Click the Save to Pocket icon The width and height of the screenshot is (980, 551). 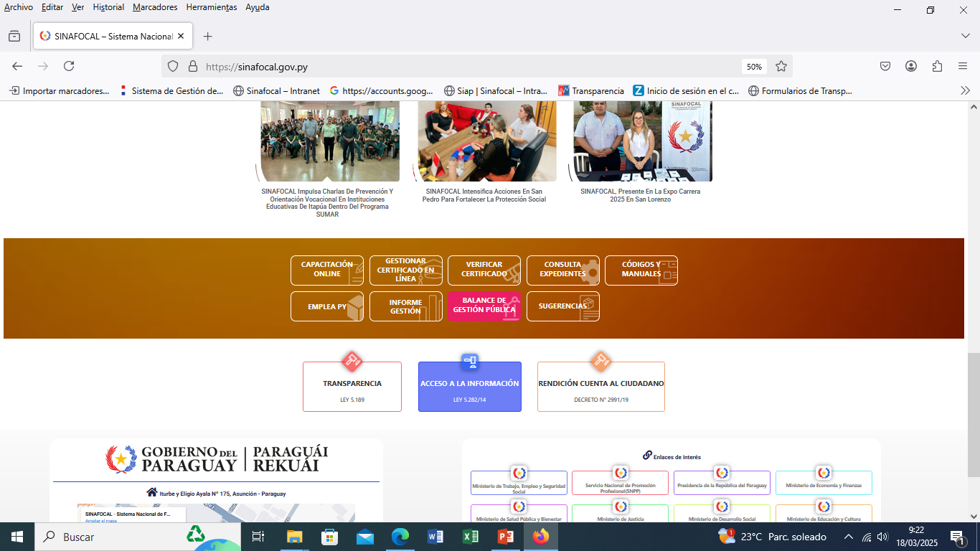[885, 66]
